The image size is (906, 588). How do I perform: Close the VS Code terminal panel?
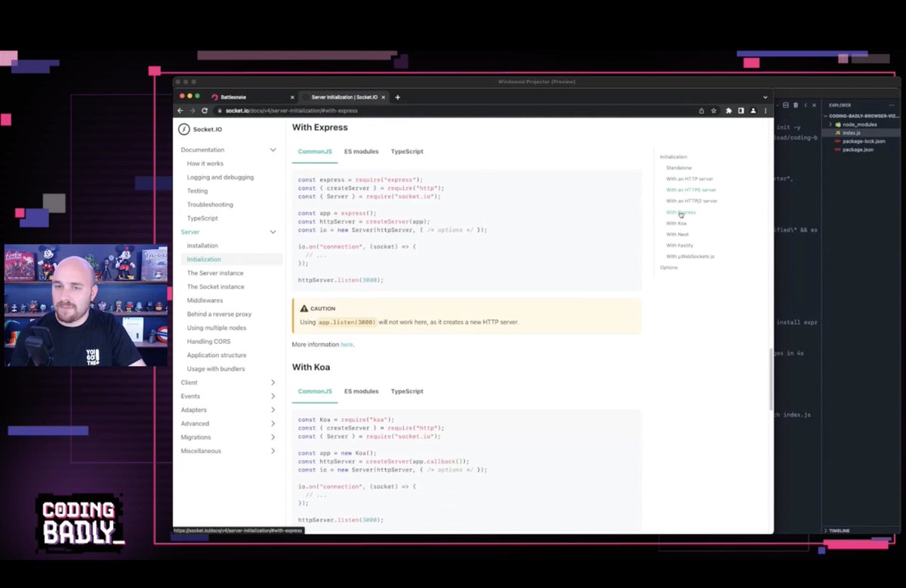[x=814, y=105]
